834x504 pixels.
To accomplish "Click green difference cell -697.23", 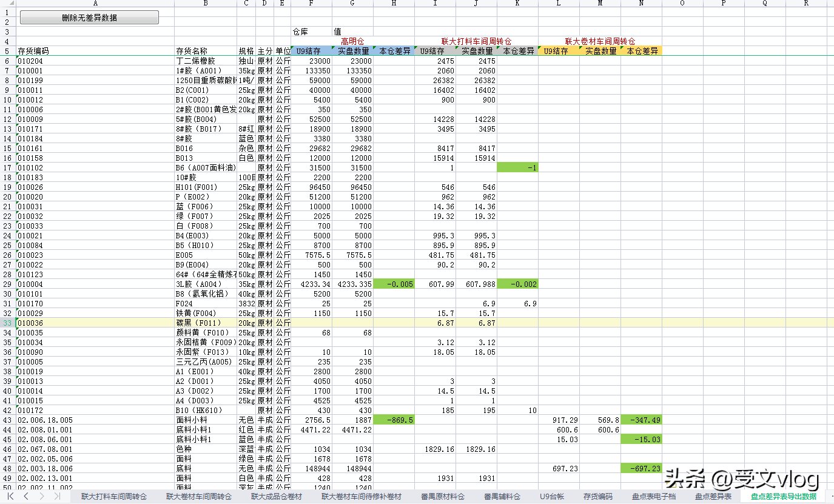I will 641,468.
